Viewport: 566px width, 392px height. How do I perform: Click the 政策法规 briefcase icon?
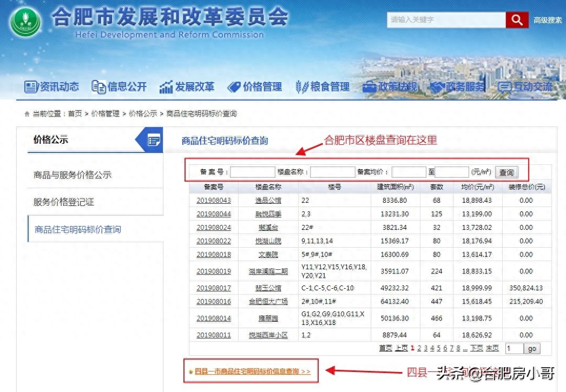coord(369,87)
